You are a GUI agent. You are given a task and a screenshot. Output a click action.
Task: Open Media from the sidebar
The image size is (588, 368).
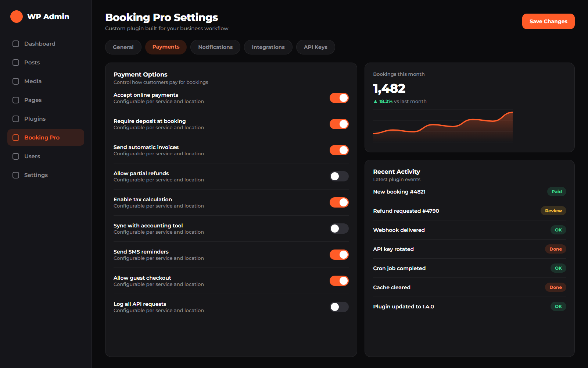click(x=46, y=81)
